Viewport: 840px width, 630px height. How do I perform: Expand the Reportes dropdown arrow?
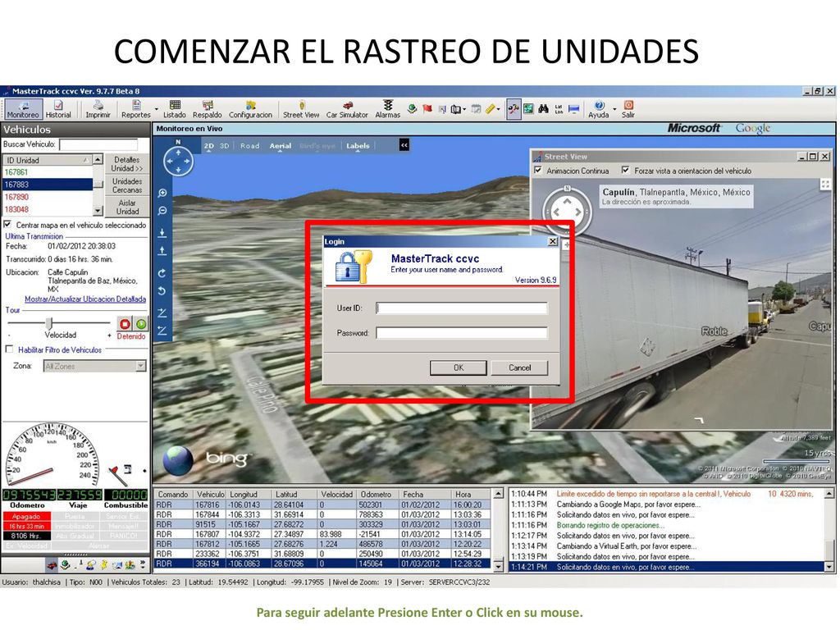157,109
